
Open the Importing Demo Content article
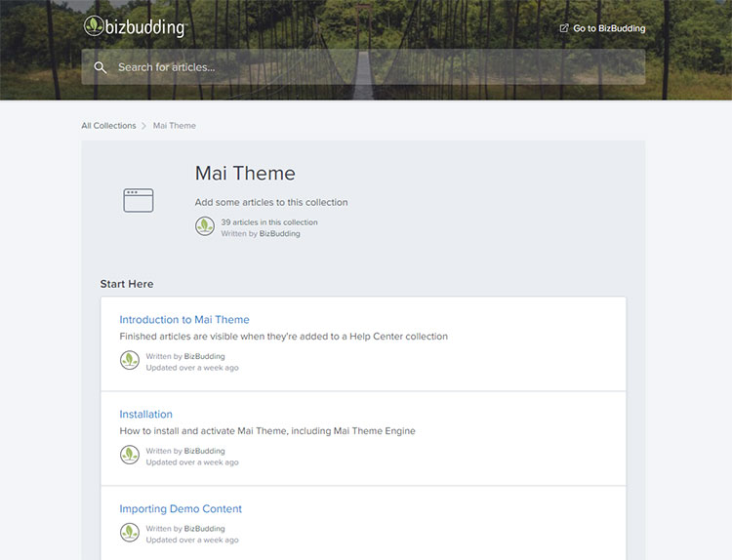point(181,509)
